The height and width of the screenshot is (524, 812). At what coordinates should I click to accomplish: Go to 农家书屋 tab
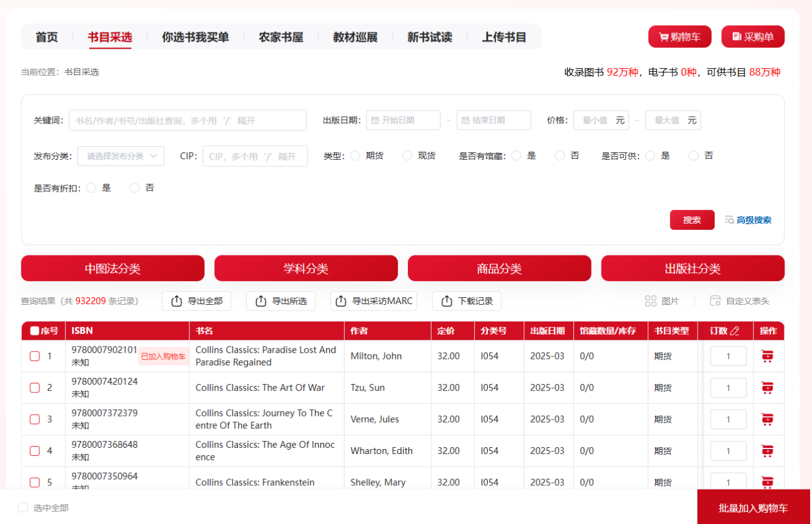pyautogui.click(x=281, y=37)
